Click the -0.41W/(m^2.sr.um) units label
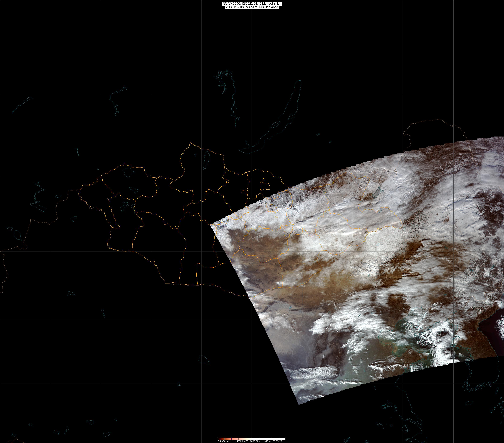The image size is (504, 443). pyautogui.click(x=226, y=441)
